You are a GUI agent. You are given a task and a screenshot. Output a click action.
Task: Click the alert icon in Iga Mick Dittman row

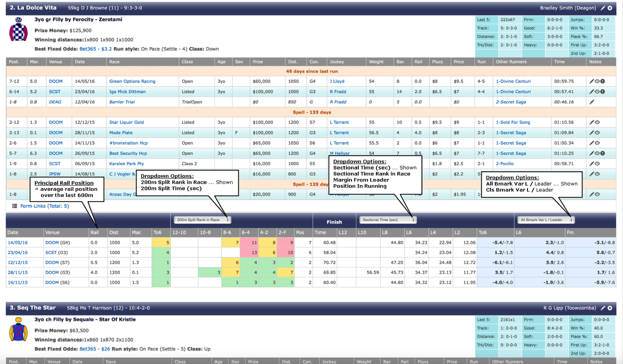tap(603, 92)
